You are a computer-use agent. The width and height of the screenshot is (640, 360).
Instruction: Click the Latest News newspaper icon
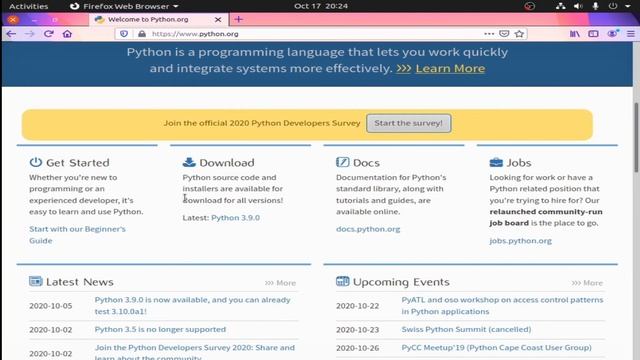[36, 281]
